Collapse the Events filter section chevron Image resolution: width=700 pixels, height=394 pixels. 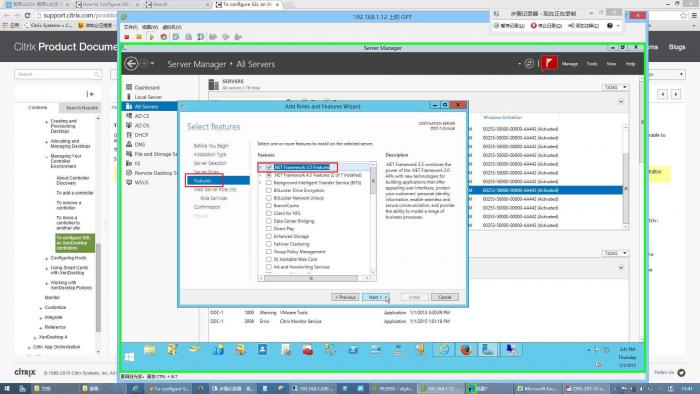point(621,268)
